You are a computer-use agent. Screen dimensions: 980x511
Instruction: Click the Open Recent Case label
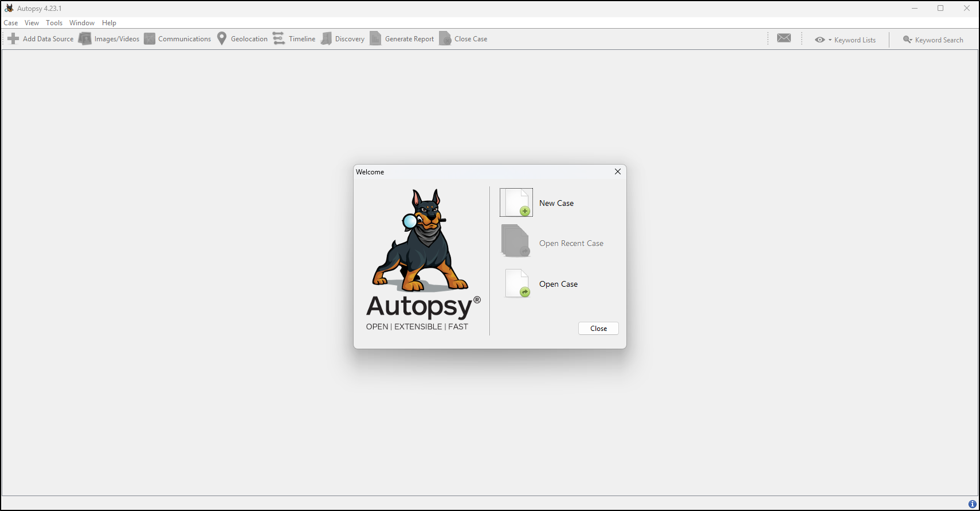click(571, 243)
